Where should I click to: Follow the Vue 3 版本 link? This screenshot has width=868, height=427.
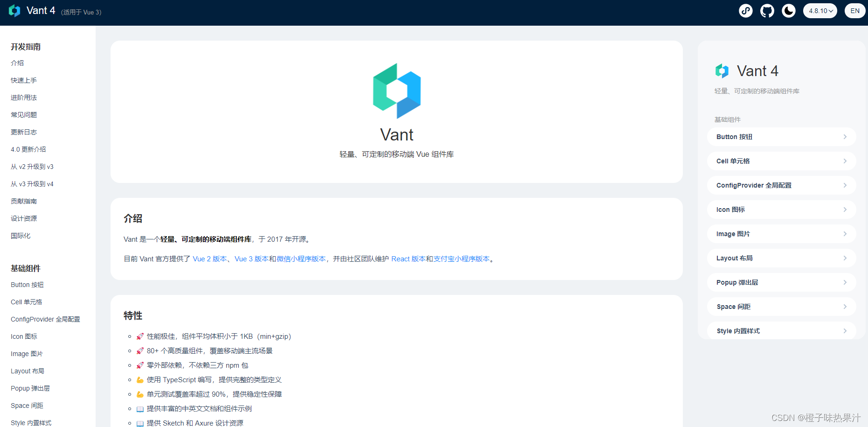pyautogui.click(x=251, y=259)
